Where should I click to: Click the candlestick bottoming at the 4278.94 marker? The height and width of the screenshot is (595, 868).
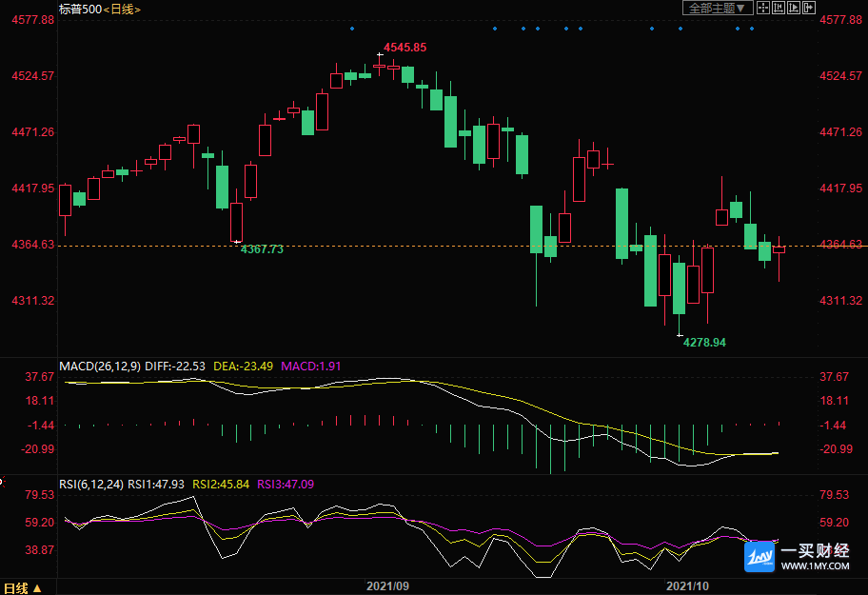(x=680, y=288)
